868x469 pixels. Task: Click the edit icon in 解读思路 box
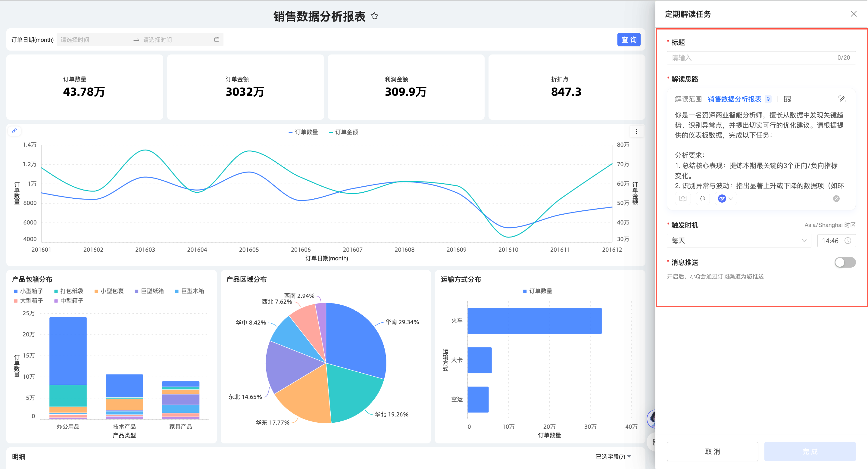pos(842,99)
